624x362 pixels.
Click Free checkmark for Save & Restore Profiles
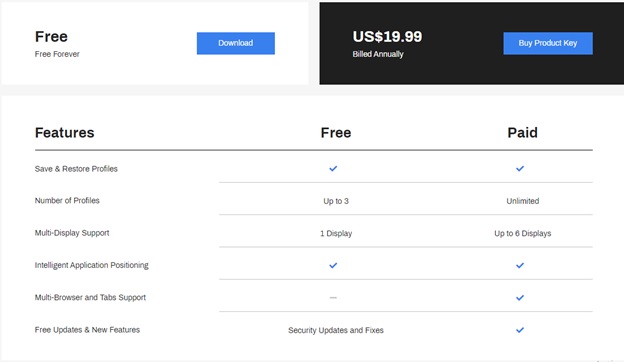[333, 169]
